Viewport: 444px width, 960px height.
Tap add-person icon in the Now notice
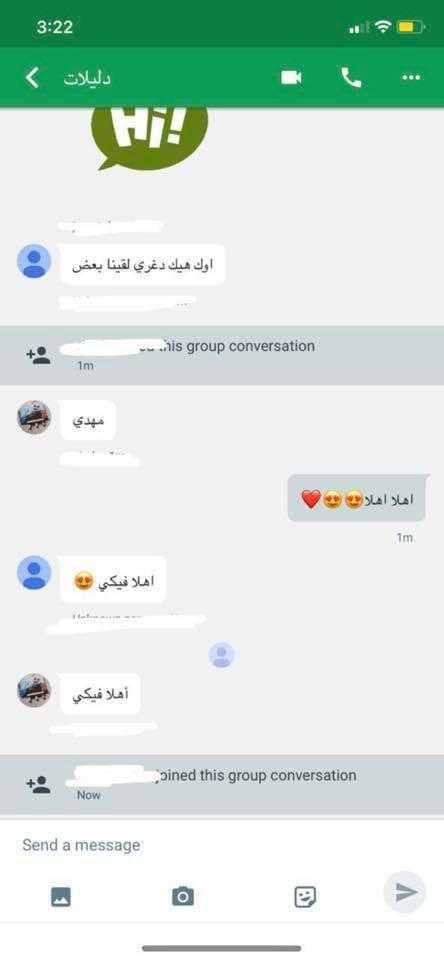tap(38, 784)
